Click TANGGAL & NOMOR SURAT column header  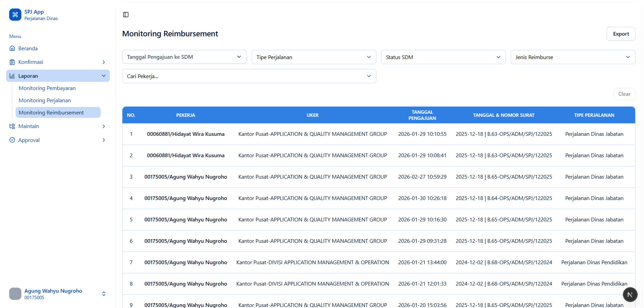[504, 115]
